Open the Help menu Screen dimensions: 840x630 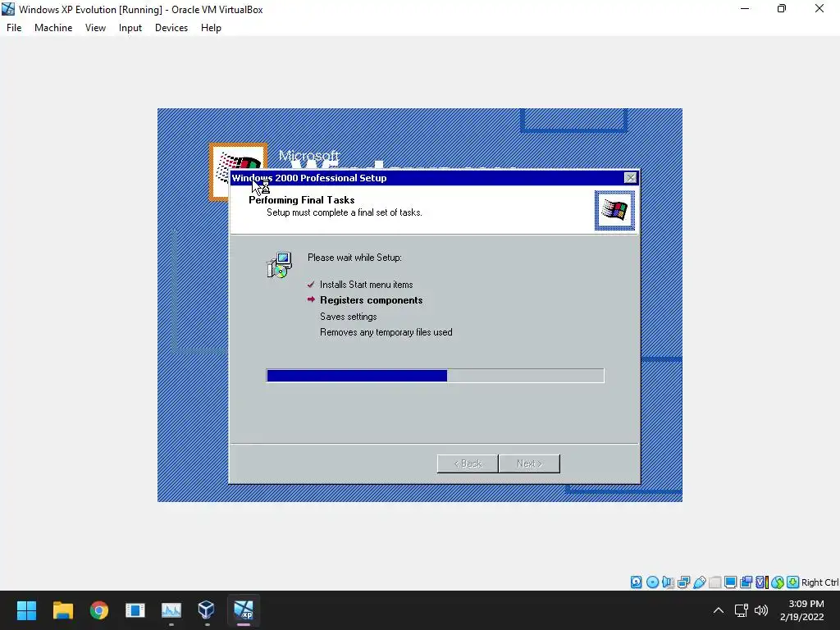click(211, 28)
